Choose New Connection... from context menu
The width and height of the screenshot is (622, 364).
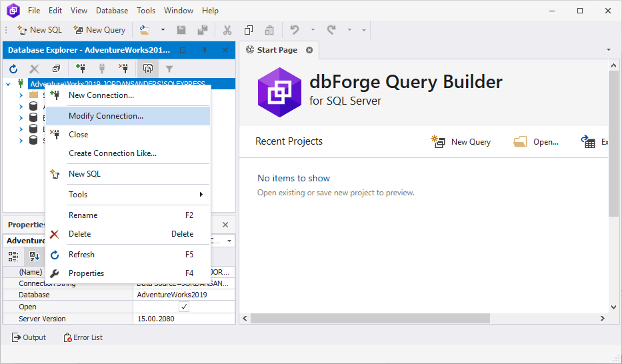[128, 95]
